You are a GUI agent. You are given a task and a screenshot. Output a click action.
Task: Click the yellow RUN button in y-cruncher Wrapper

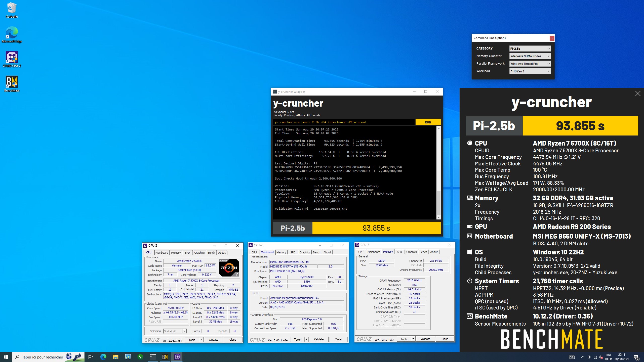(x=428, y=122)
